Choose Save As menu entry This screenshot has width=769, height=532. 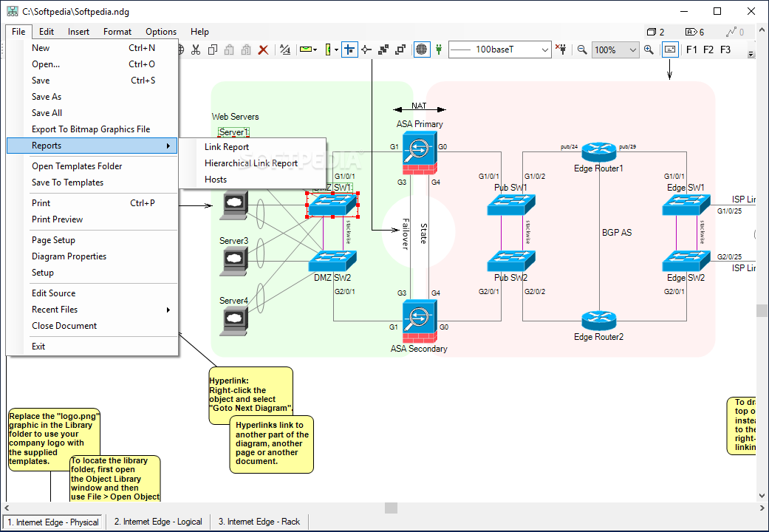[x=92, y=97]
